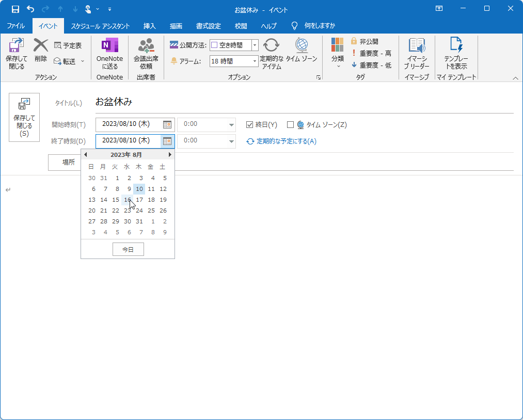Toggle 非公開 private lock
Image resolution: width=523 pixels, height=420 pixels.
pyautogui.click(x=364, y=41)
